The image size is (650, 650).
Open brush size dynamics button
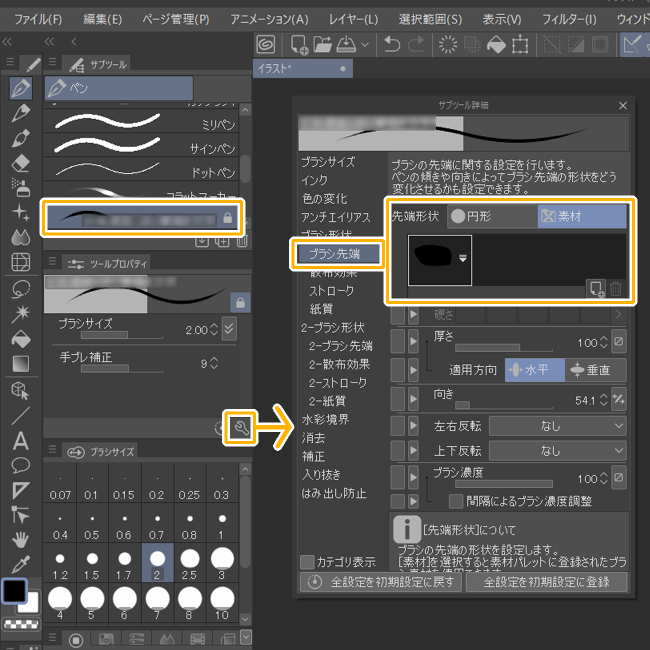click(x=229, y=329)
